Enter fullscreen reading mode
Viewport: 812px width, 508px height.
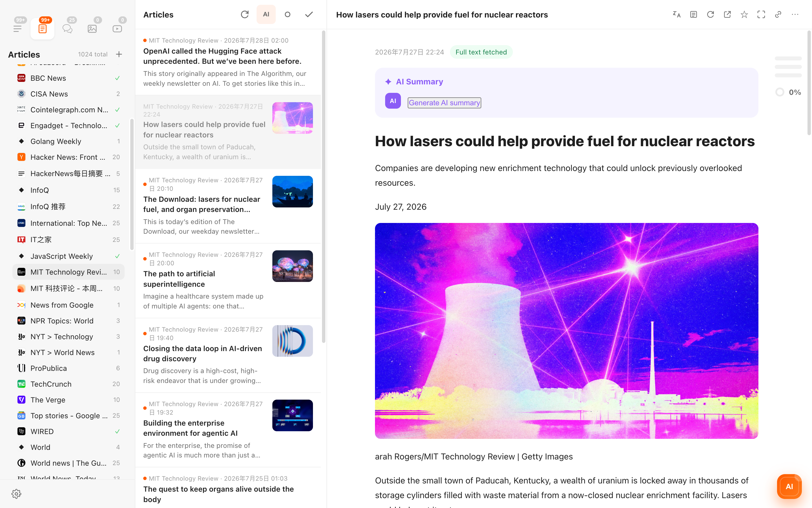pos(761,14)
